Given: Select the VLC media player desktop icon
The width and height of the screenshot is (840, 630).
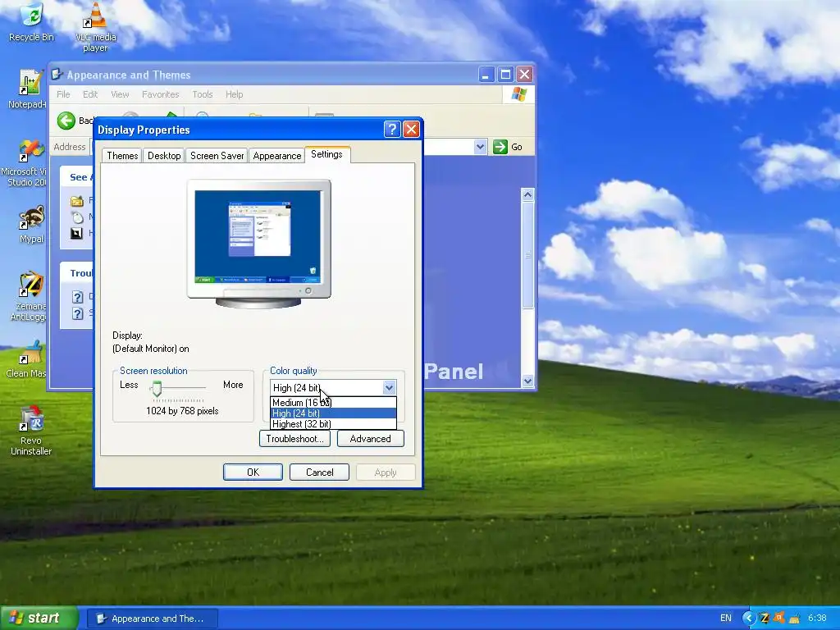Looking at the screenshot, I should (95, 26).
